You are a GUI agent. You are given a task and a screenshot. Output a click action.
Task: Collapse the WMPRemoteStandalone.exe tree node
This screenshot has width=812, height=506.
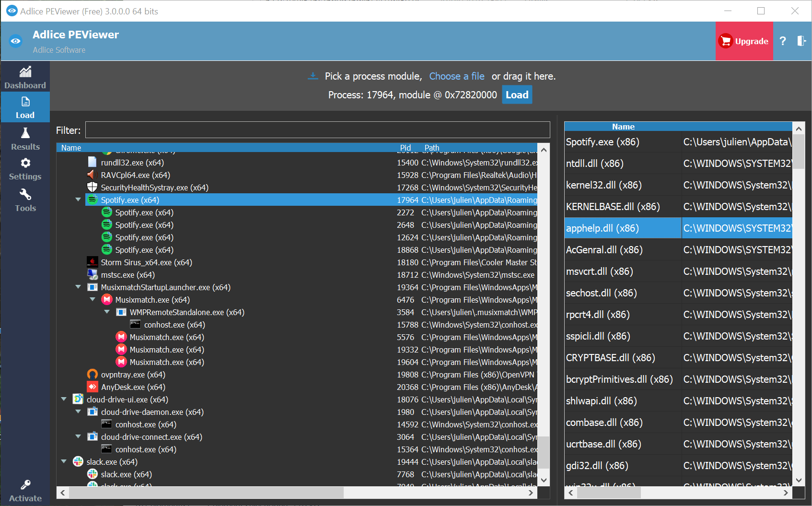[x=107, y=312]
